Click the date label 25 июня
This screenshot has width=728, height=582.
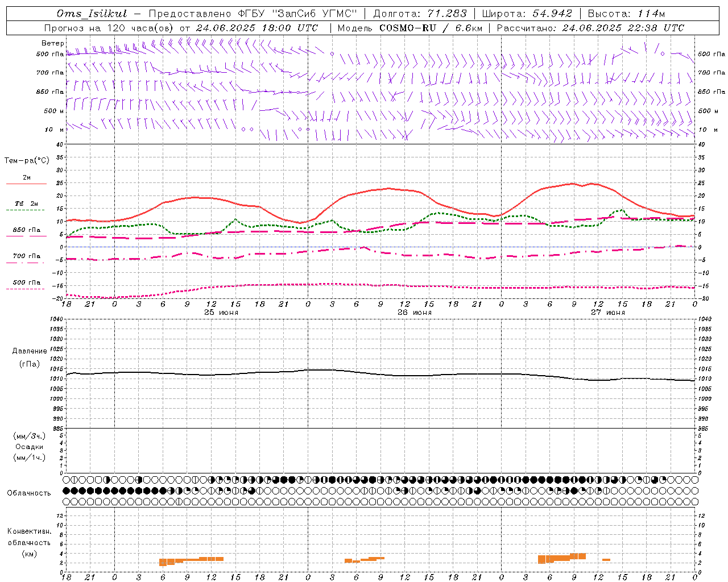pyautogui.click(x=221, y=313)
